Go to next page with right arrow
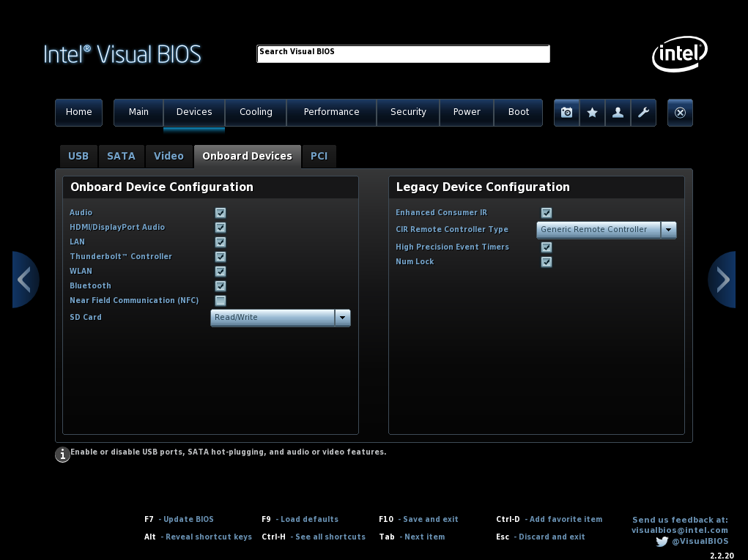 722,280
